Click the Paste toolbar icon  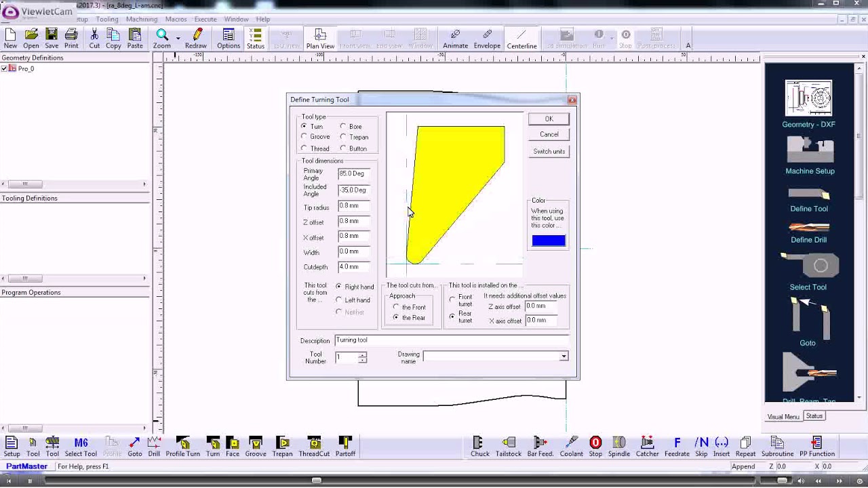[x=135, y=39]
